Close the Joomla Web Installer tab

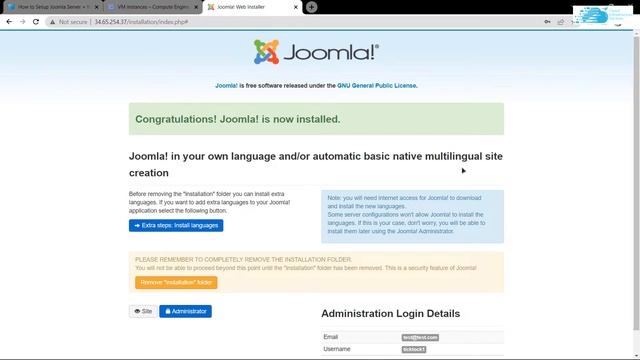pyautogui.click(x=296, y=7)
